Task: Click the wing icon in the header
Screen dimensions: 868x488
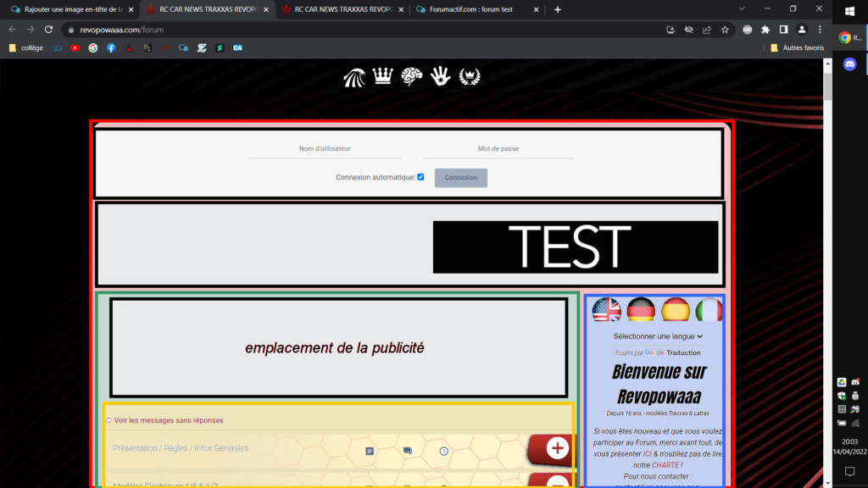Action: (354, 77)
